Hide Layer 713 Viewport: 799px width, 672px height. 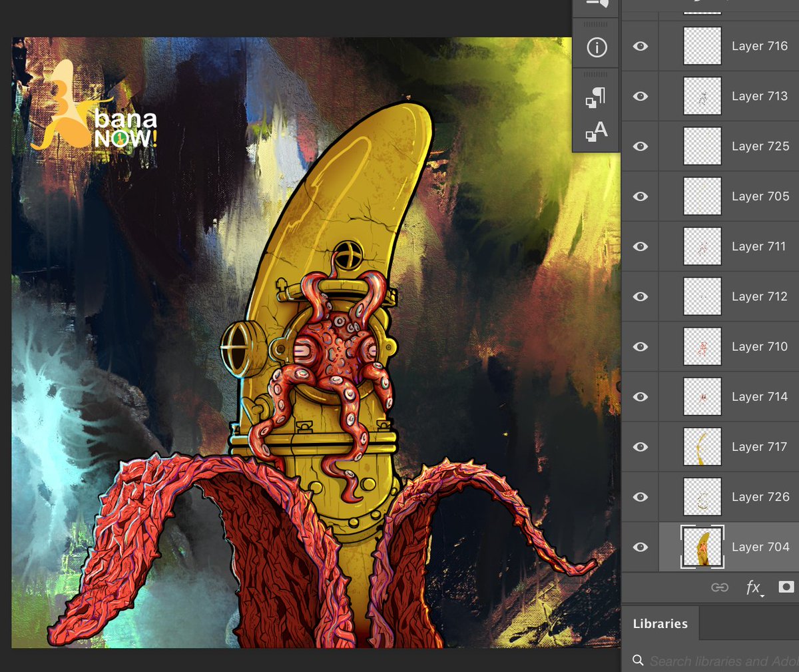[x=641, y=96]
